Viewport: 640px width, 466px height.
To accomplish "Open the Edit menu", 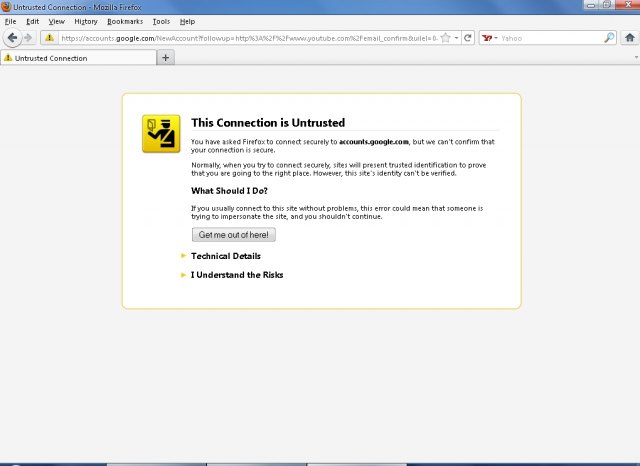I will 32,22.
